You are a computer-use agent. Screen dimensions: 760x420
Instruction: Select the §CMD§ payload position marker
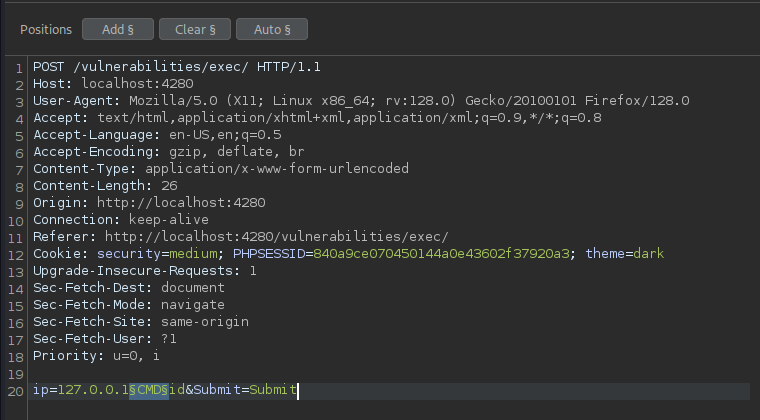click(x=149, y=389)
